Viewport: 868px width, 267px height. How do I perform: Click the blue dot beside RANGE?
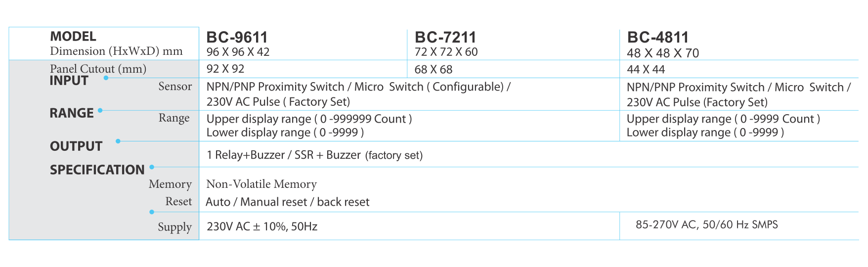pyautogui.click(x=100, y=110)
